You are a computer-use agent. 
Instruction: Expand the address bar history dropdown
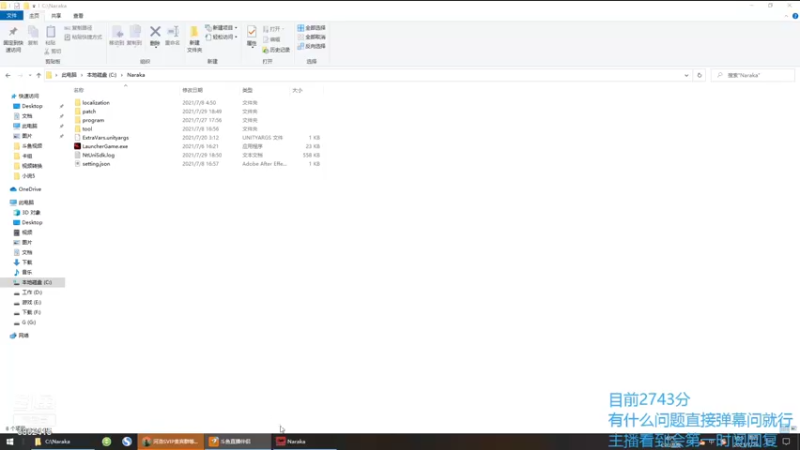tap(686, 76)
